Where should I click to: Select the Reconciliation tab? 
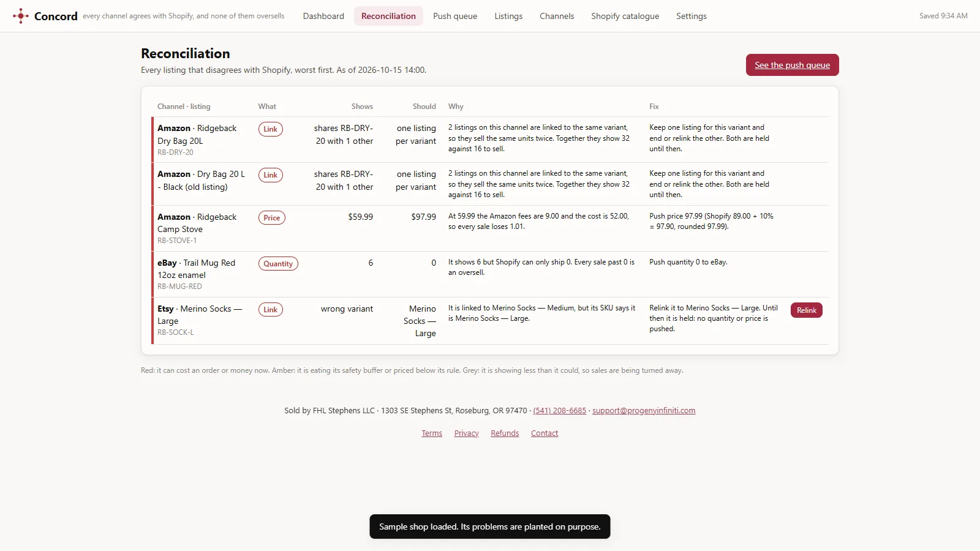click(x=388, y=16)
